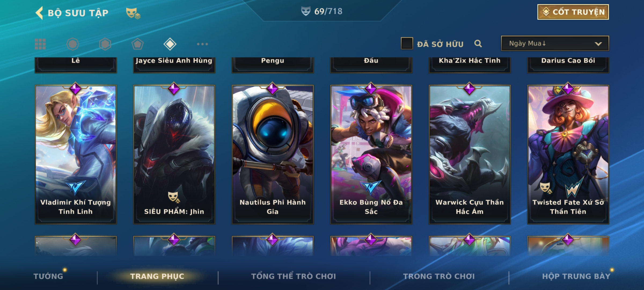644x290 pixels.
Task: Select the diamond rarity filter icon
Action: pos(170,44)
